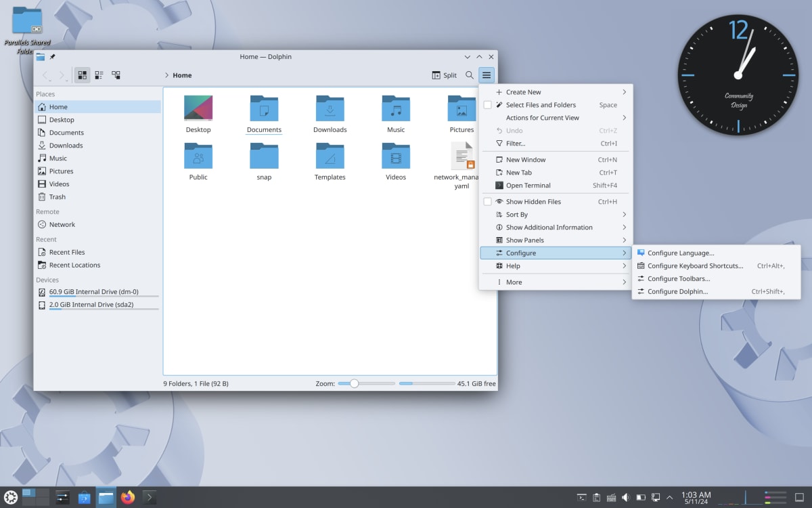Select the network_manager yaml file
Viewport: 812px width, 508px height.
[x=464, y=156]
